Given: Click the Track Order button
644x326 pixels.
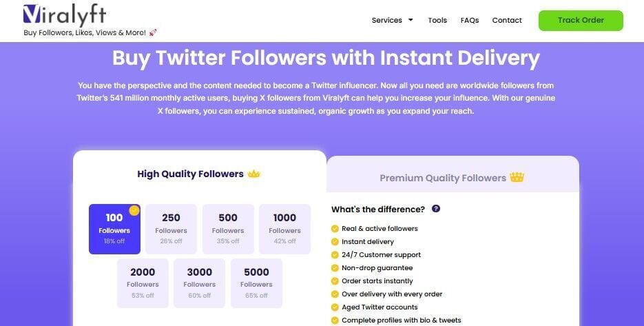Looking at the screenshot, I should 581,20.
